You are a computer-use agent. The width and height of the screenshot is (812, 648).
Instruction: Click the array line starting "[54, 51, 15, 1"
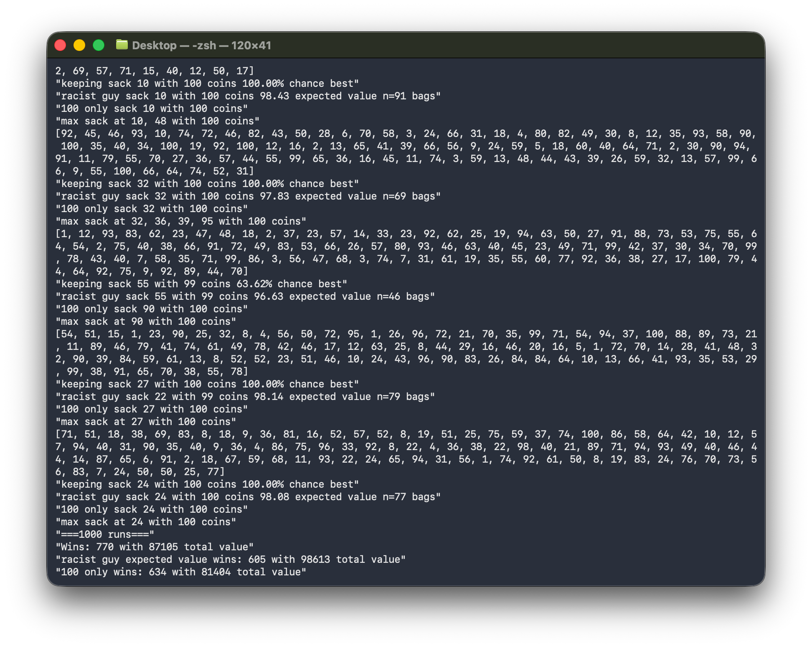(x=406, y=334)
